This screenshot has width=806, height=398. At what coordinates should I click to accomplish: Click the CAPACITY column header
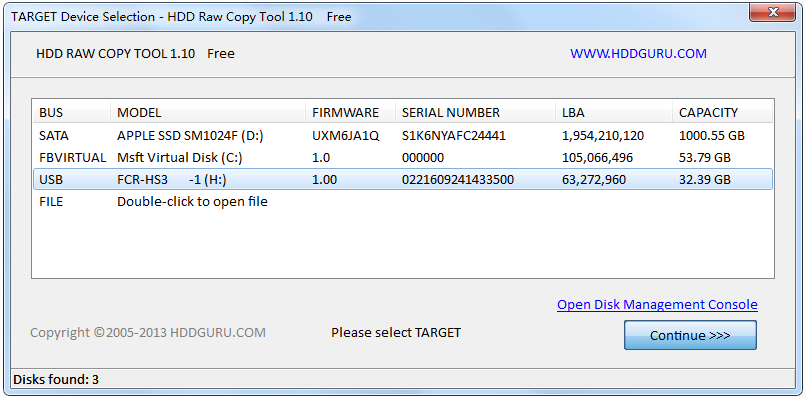tap(722, 113)
